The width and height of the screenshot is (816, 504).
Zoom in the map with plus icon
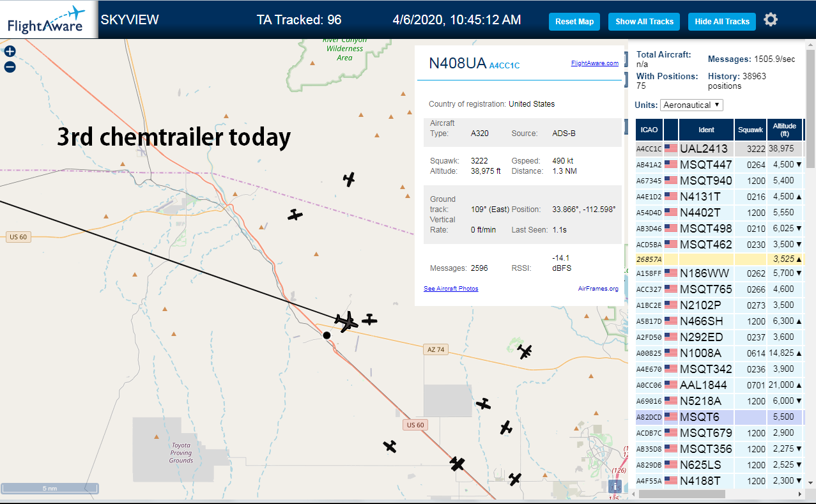10,52
